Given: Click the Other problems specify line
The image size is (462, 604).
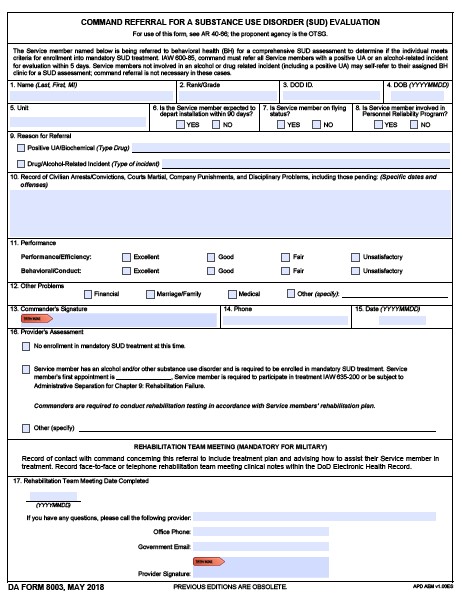Looking at the screenshot, I should click(395, 294).
